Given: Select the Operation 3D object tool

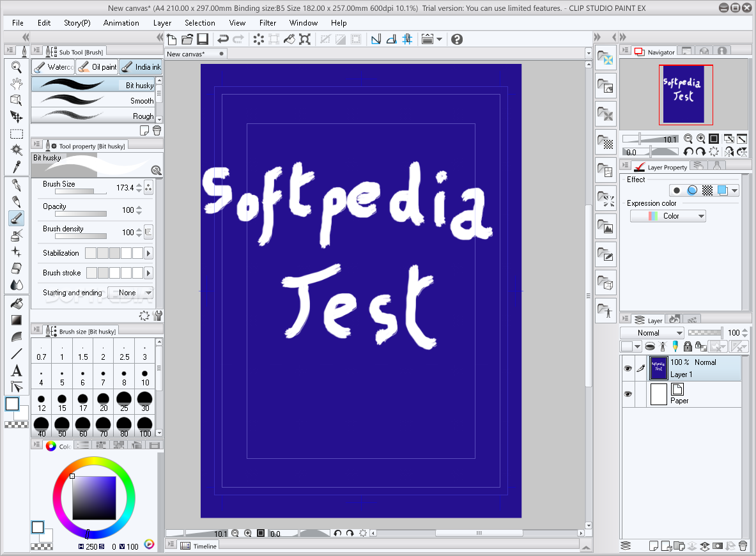Looking at the screenshot, I should (17, 100).
